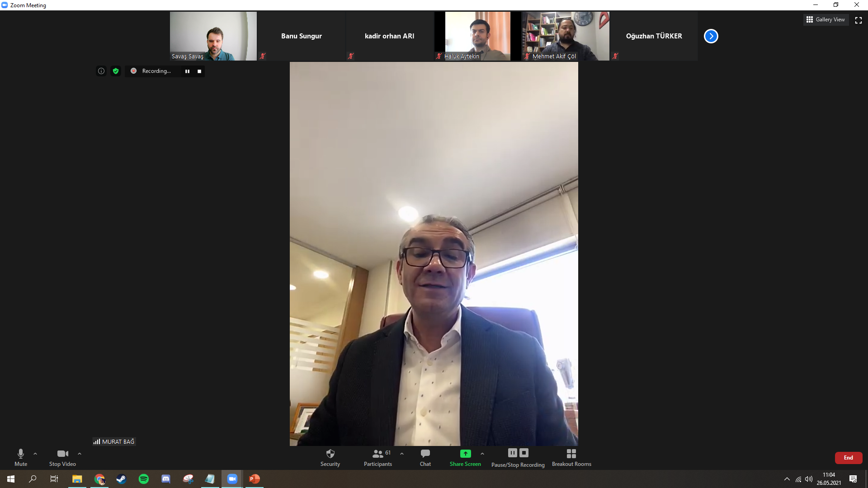Show hidden system tray icons
Screen dimensions: 868x488
[787, 479]
